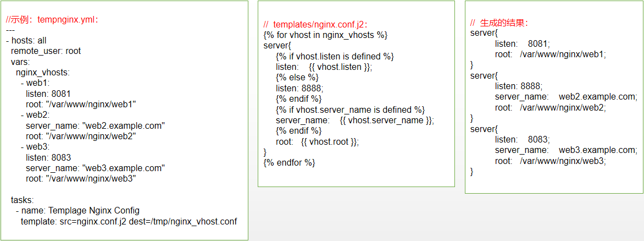644x241 pixels.
Task: Select "server_name: web3.example.com;" in generated result
Action: (565, 150)
